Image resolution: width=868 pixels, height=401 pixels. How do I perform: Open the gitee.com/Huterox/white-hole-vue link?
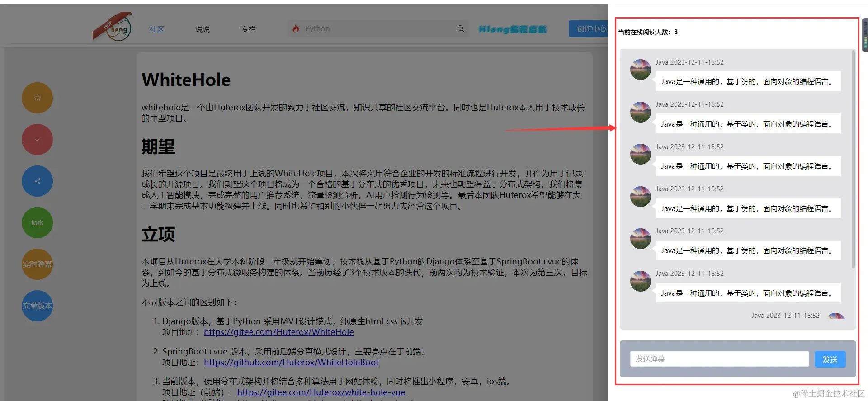click(x=321, y=392)
